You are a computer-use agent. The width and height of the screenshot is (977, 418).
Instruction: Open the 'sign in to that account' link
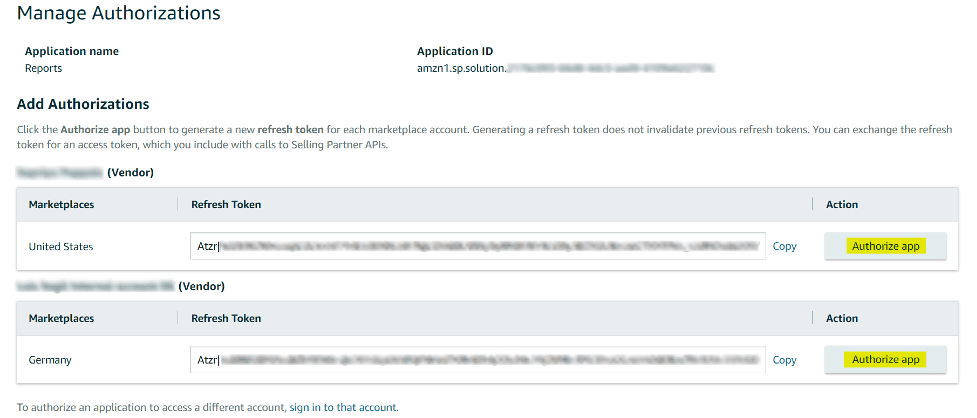click(343, 407)
